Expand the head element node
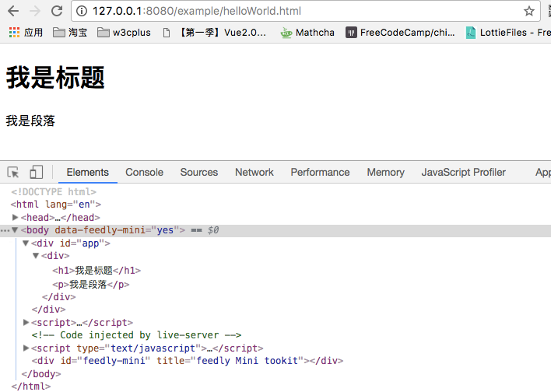Screen dimensions: 551x392 tap(15, 218)
